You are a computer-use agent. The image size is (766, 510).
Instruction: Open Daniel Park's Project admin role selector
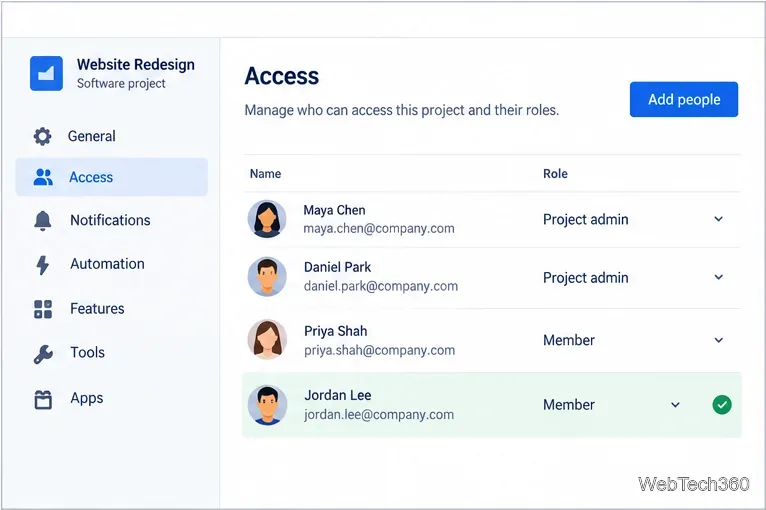[x=633, y=277]
